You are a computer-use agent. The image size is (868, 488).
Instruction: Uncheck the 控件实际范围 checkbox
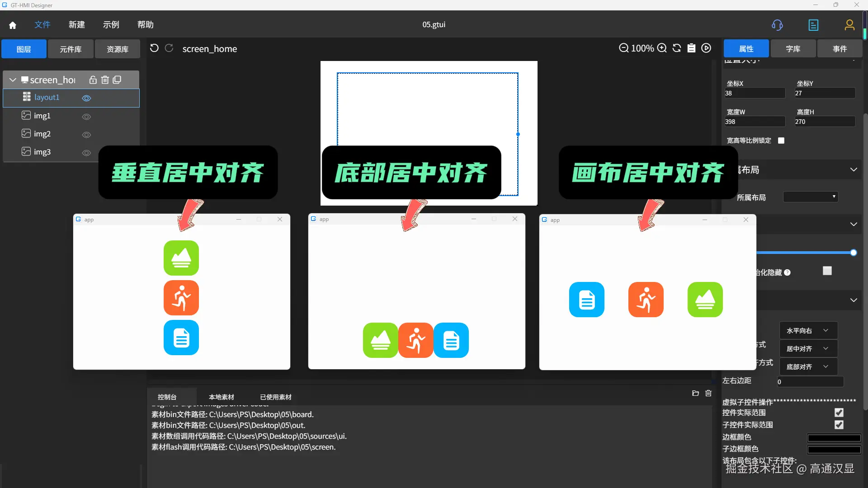(839, 413)
